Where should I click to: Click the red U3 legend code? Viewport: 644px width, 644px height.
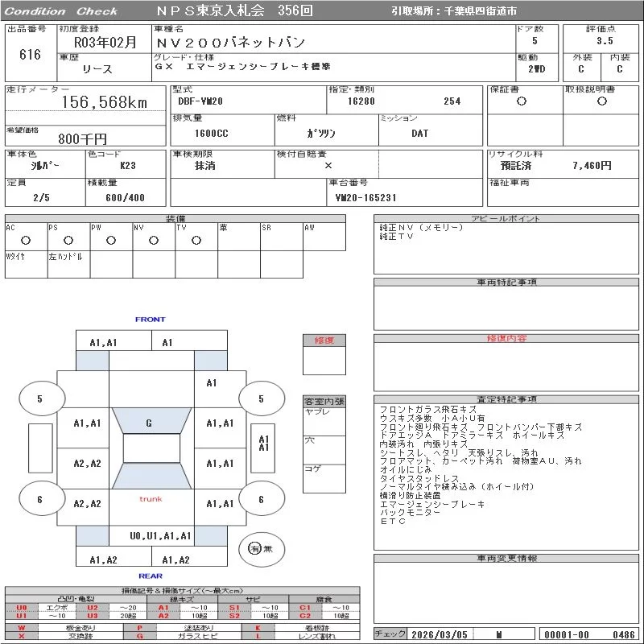tap(93, 616)
